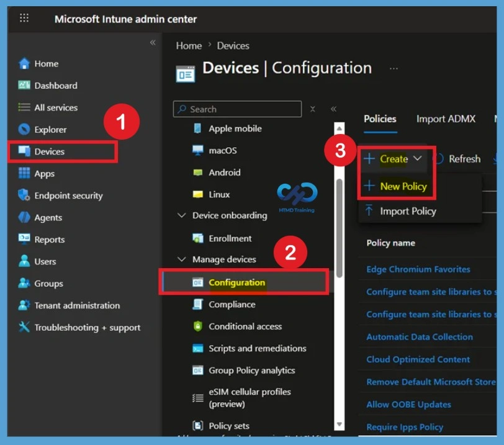Screen dimensions: 504x445
Task: Click the All services list icon
Action: [x=24, y=107]
